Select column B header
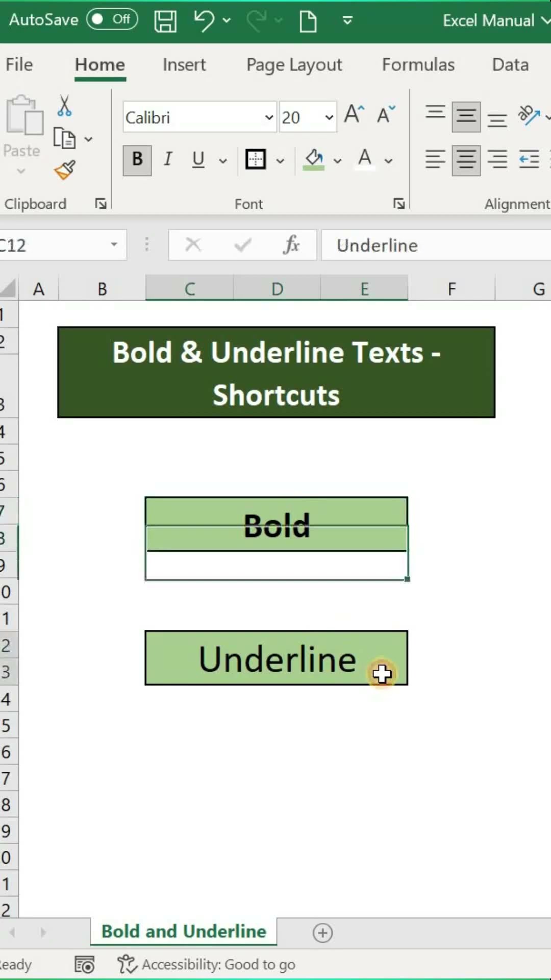This screenshot has height=980, width=551. click(102, 289)
